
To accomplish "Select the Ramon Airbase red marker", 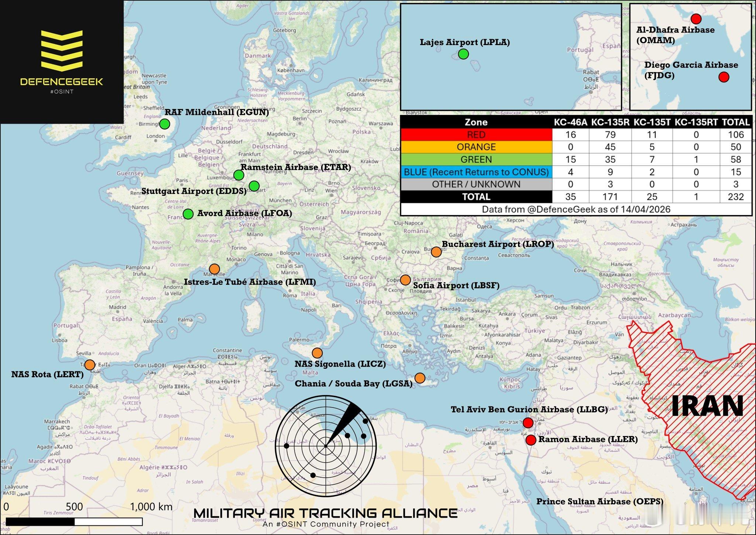I will pyautogui.click(x=531, y=440).
